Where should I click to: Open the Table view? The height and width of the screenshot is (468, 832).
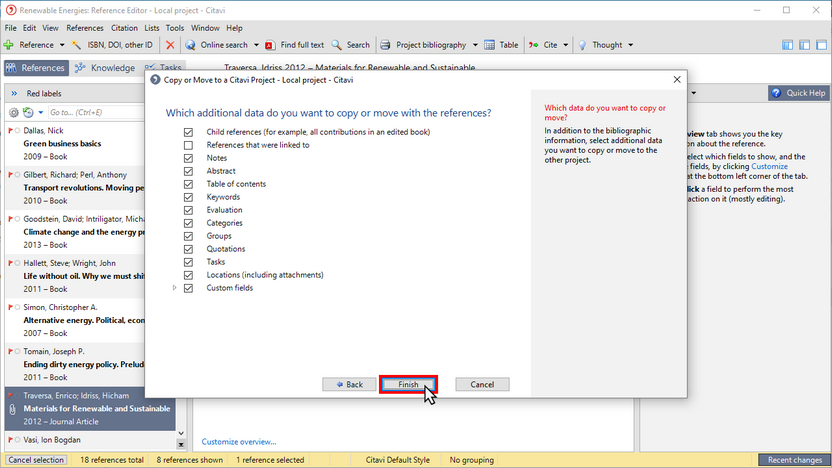coord(501,45)
